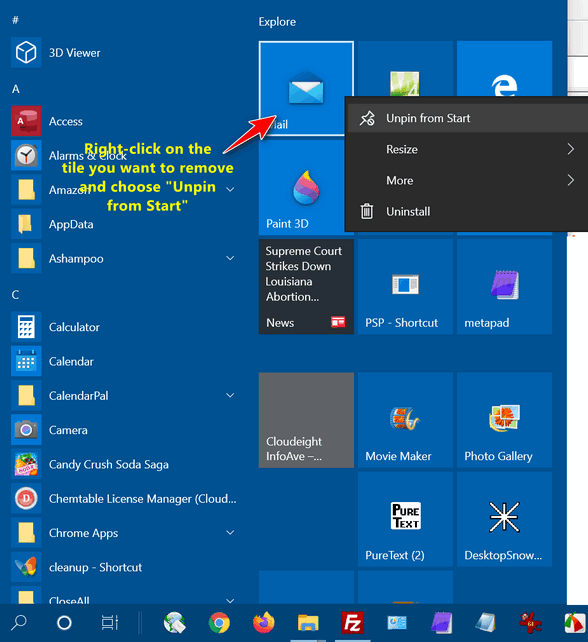Expand the Ashampoo folder chevron
Screen dimensions: 588x642
[230, 258]
